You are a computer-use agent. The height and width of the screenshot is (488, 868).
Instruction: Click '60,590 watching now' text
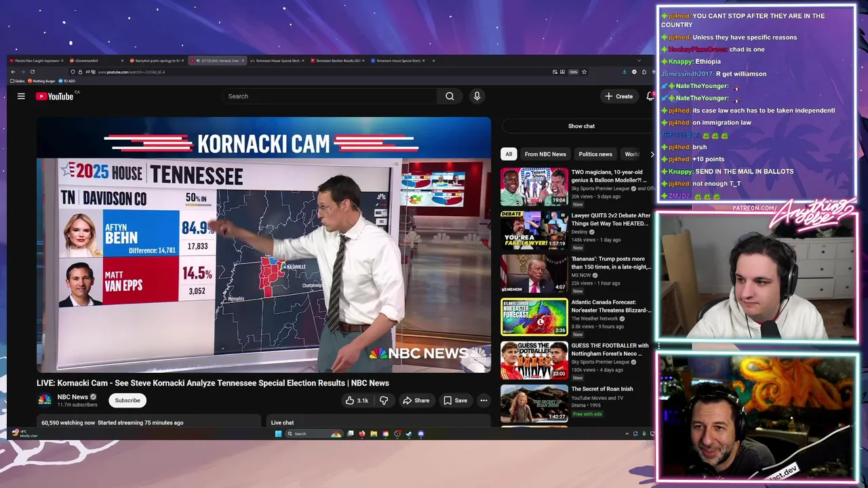pyautogui.click(x=68, y=423)
